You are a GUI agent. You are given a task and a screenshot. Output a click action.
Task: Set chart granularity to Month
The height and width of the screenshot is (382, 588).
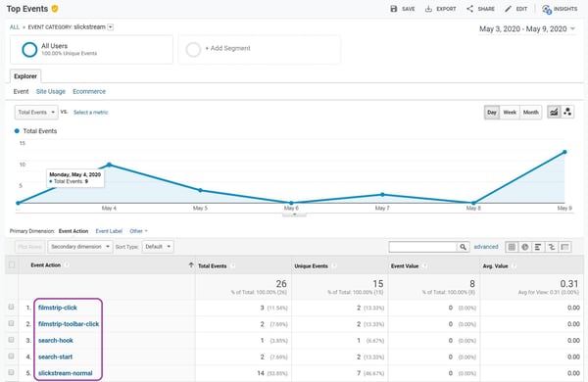(x=530, y=112)
